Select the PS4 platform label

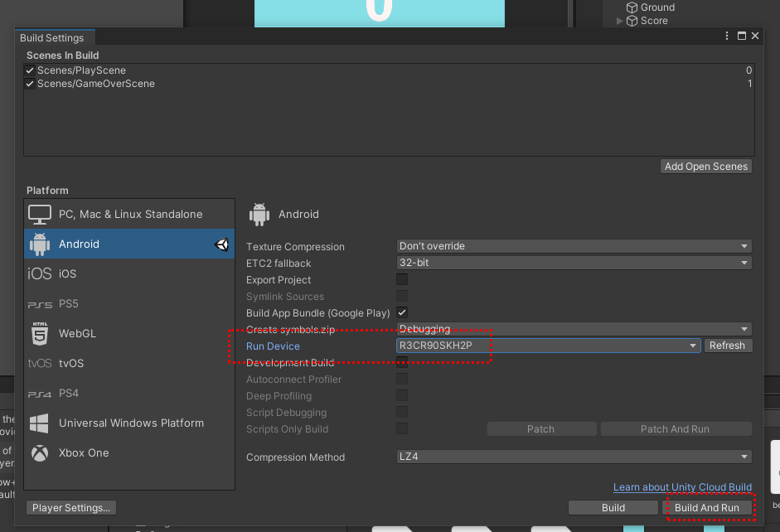[x=69, y=394]
